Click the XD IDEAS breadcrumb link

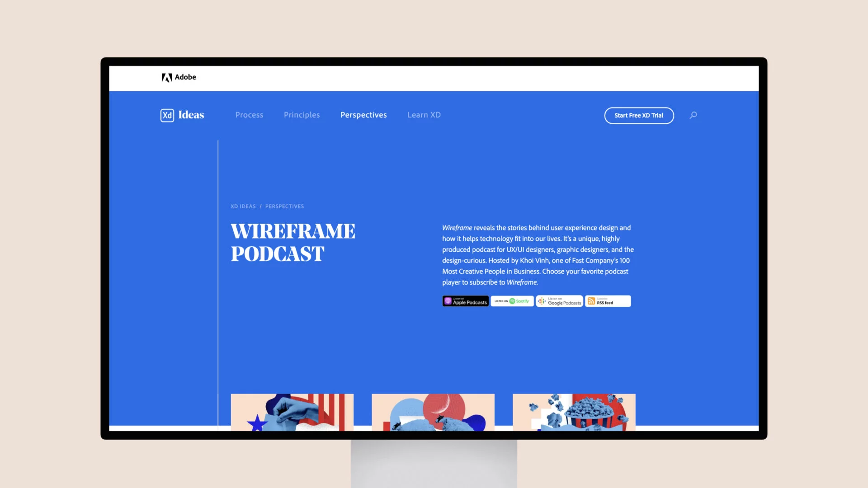[243, 206]
